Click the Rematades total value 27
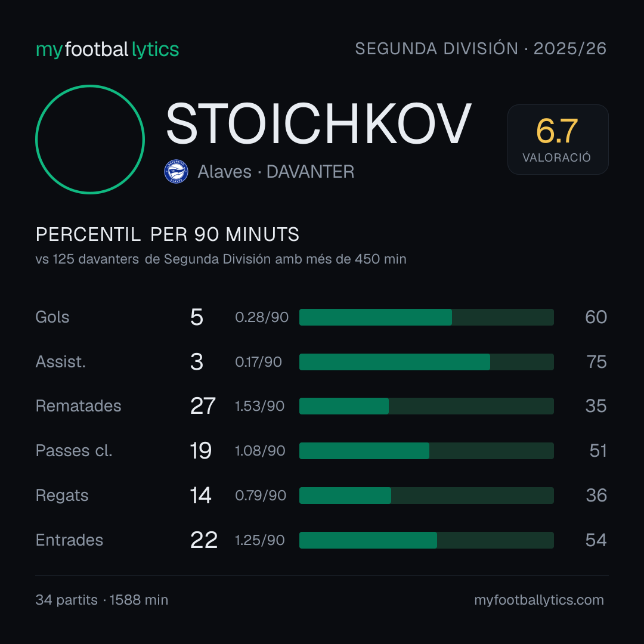 pos(203,406)
